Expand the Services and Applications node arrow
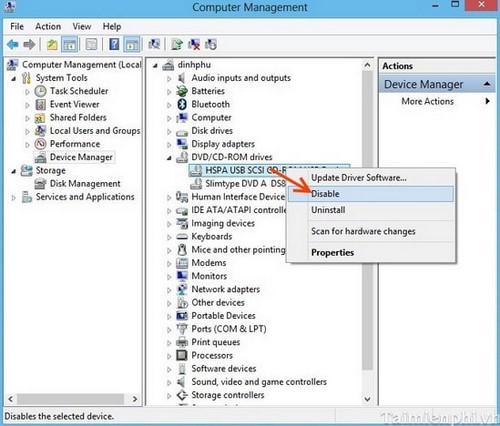The width and height of the screenshot is (500, 426). [x=14, y=198]
